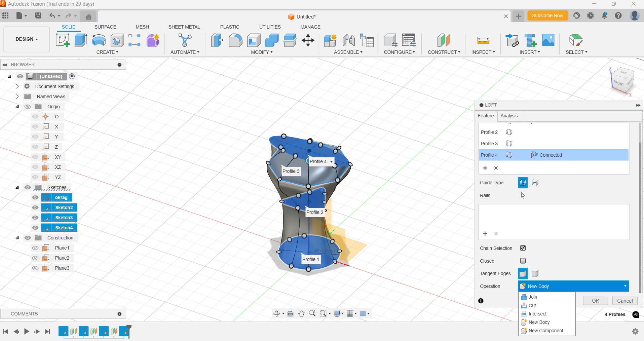Select the Measure inspect tool

[483, 40]
